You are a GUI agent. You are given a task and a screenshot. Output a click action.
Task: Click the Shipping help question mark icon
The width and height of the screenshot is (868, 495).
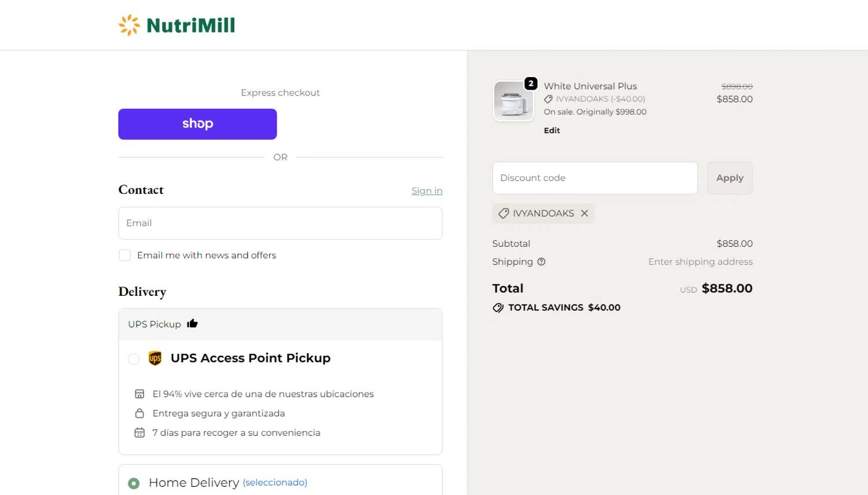(x=542, y=262)
